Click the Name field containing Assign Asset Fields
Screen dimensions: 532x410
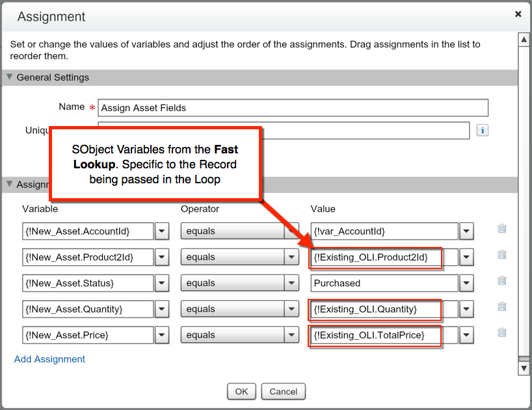(293, 108)
